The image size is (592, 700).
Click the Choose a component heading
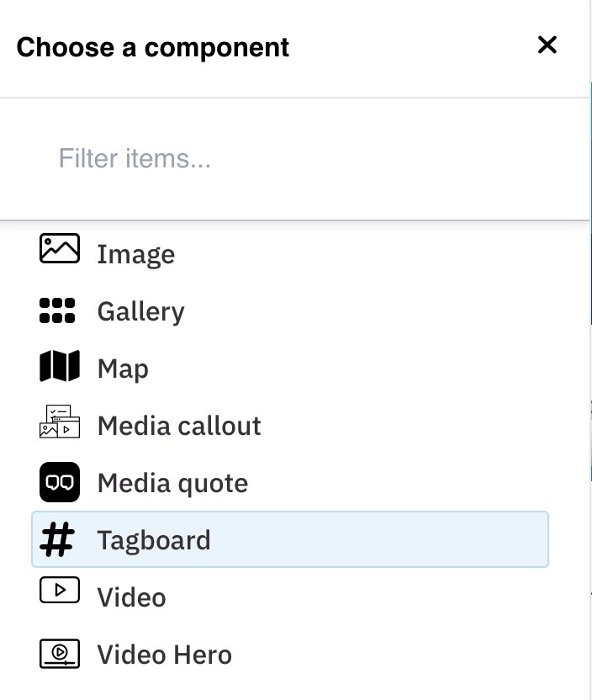pyautogui.click(x=153, y=47)
